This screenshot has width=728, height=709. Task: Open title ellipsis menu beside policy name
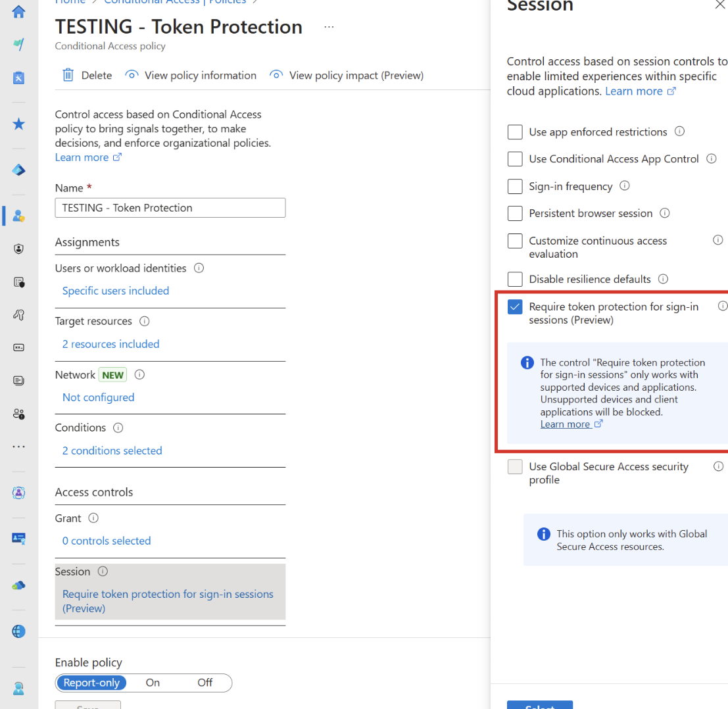click(329, 27)
